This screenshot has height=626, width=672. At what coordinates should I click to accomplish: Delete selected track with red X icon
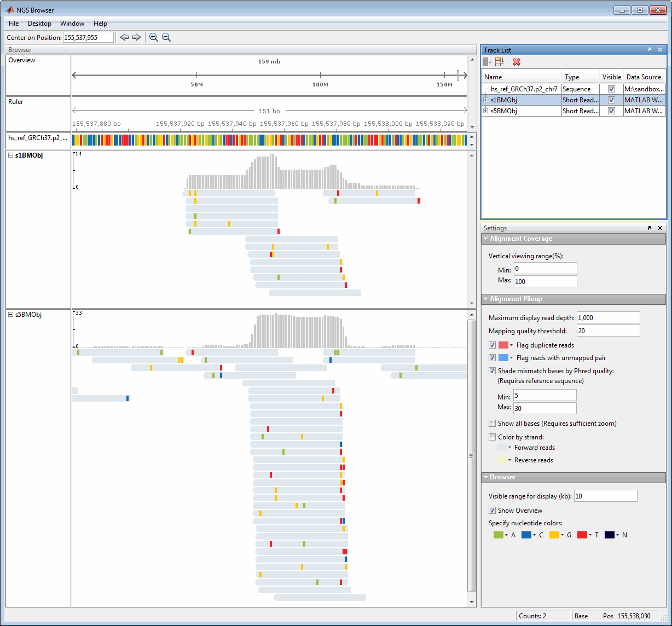click(517, 62)
